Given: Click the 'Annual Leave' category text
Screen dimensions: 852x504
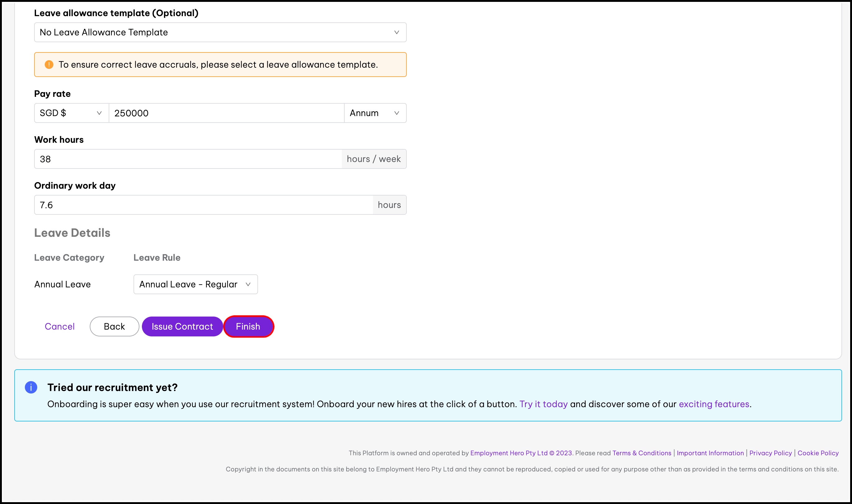Looking at the screenshot, I should click(62, 284).
